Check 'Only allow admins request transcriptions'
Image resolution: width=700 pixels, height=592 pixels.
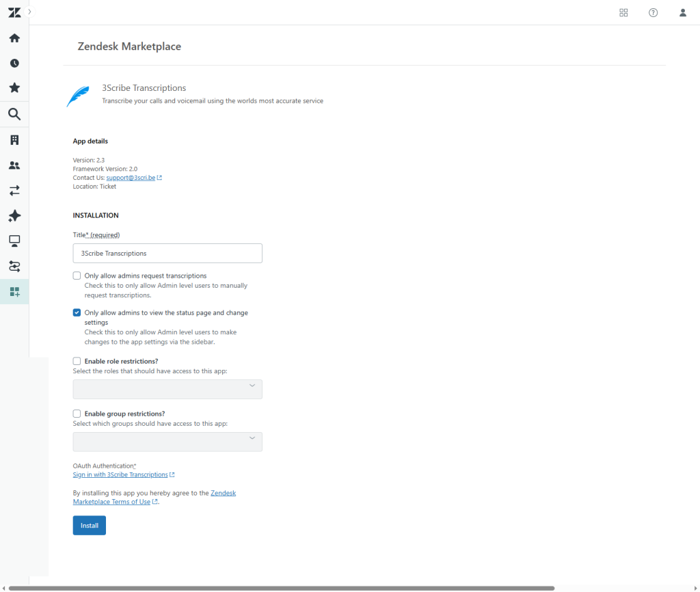point(77,275)
